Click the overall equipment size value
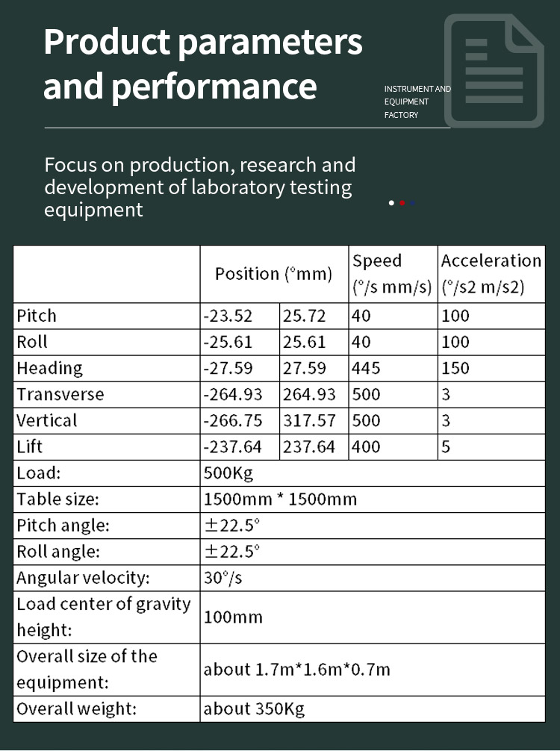This screenshot has height=751, width=560. click(296, 670)
